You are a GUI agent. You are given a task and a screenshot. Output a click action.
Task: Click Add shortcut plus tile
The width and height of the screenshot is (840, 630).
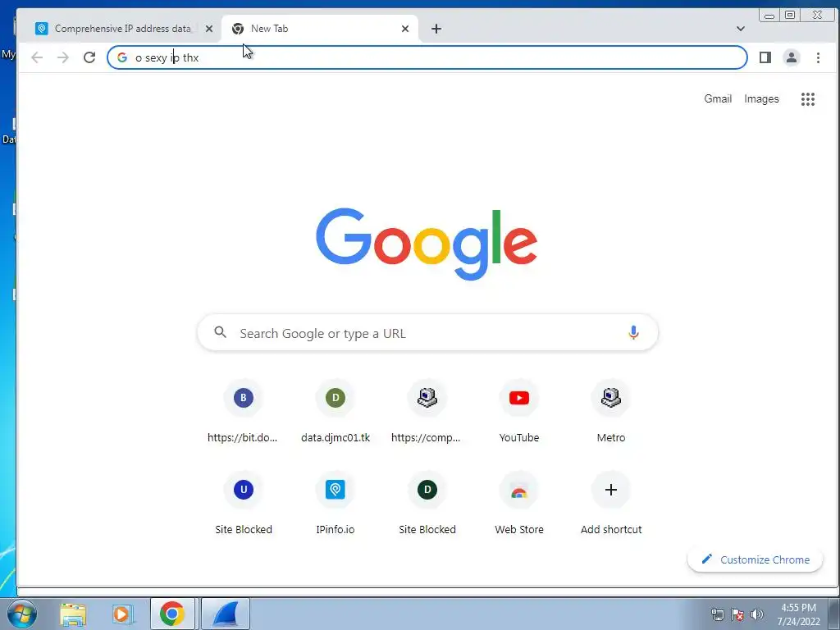point(610,504)
